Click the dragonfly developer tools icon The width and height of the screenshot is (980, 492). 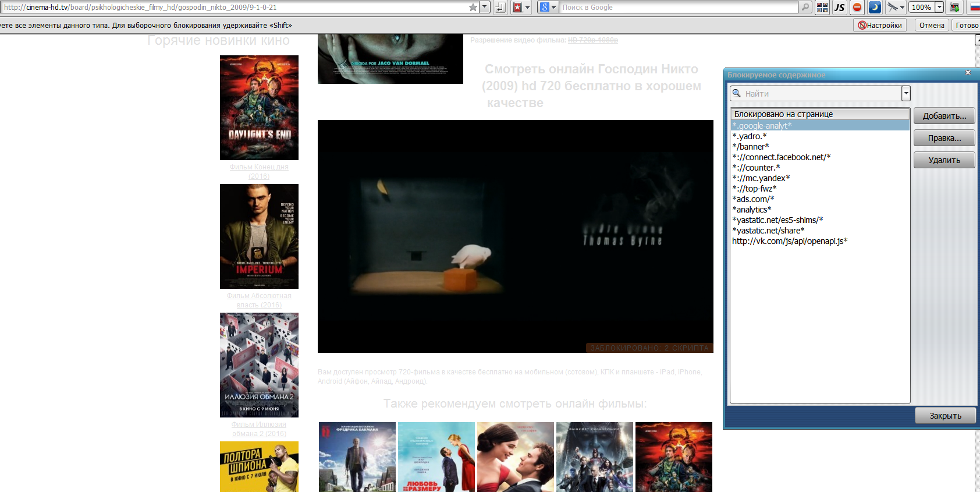892,8
